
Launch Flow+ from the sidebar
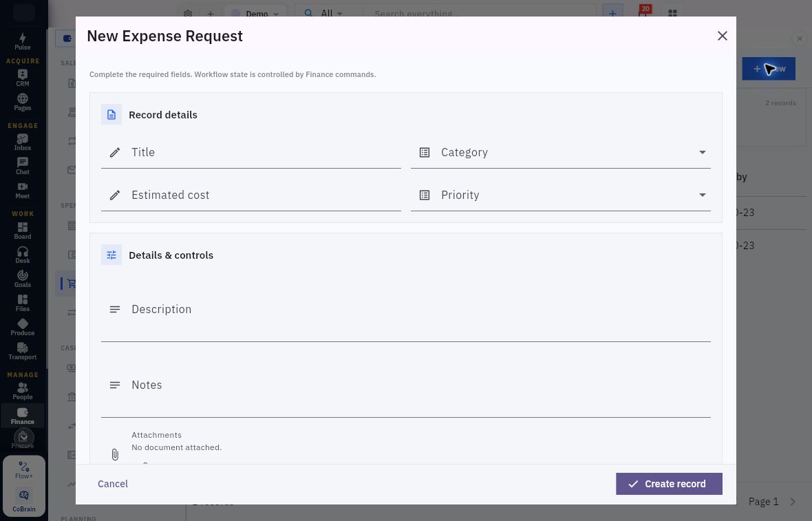pyautogui.click(x=24, y=470)
